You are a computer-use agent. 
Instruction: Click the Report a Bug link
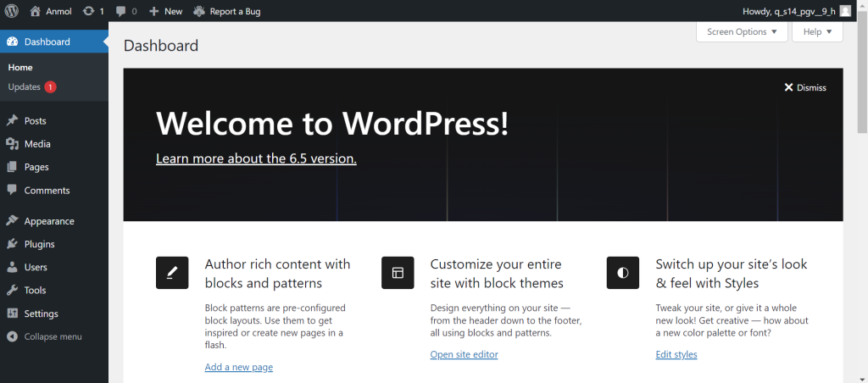coord(227,11)
